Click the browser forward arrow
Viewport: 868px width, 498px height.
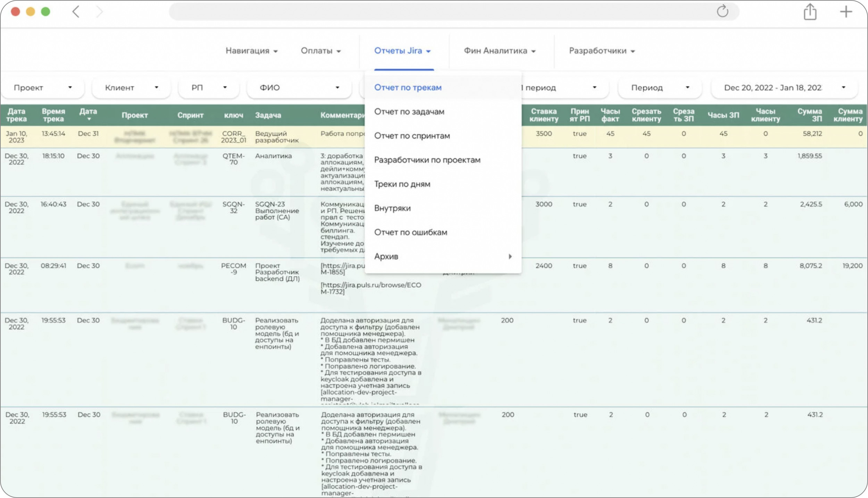pyautogui.click(x=100, y=12)
